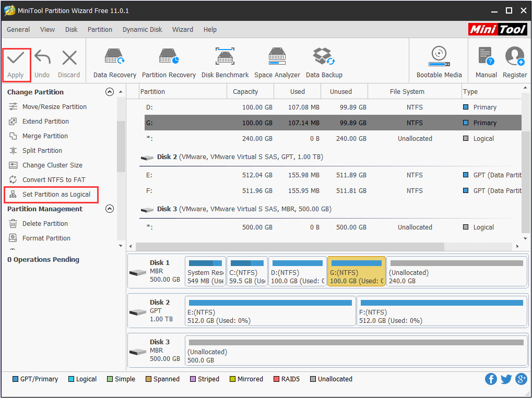Click the Bootable Media icon
The image size is (532, 398).
click(x=438, y=61)
